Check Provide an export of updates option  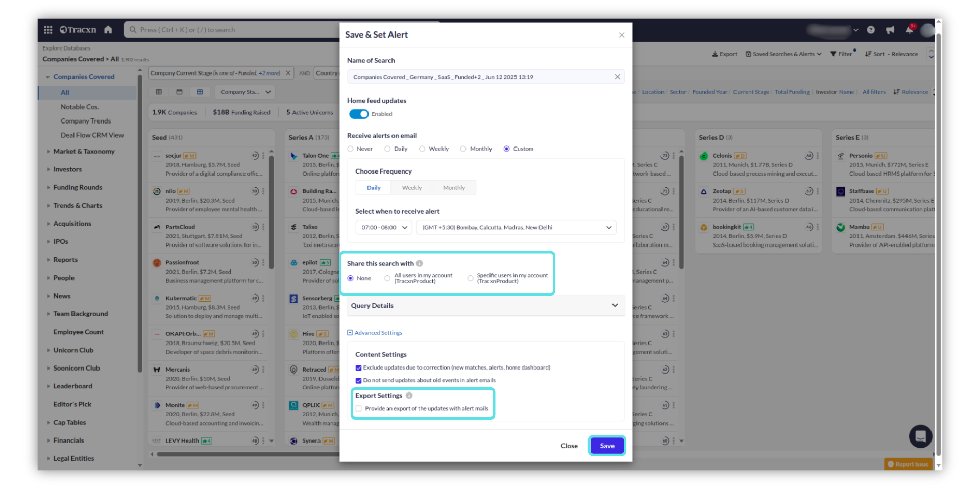[359, 409]
